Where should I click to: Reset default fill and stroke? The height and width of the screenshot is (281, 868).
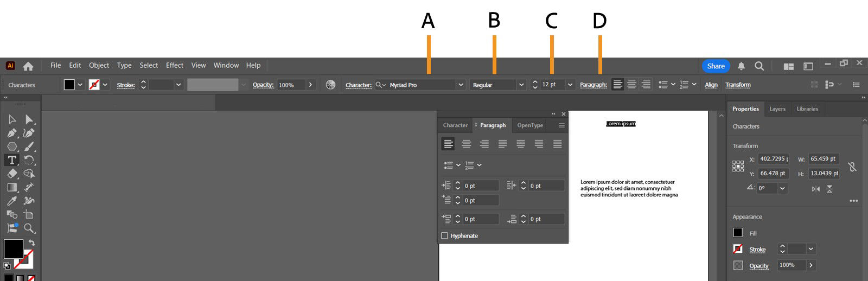[7, 266]
